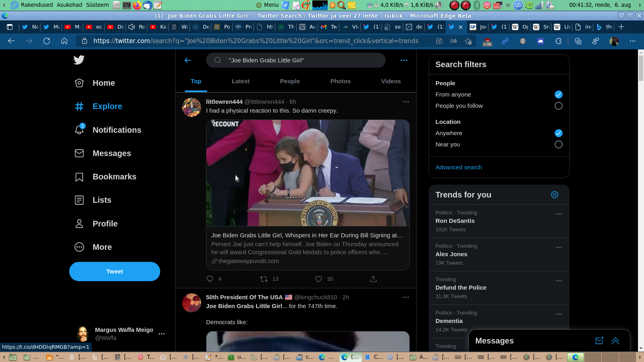The image size is (644, 362).
Task: Open littlewren444 tweet options menu
Action: click(406, 102)
